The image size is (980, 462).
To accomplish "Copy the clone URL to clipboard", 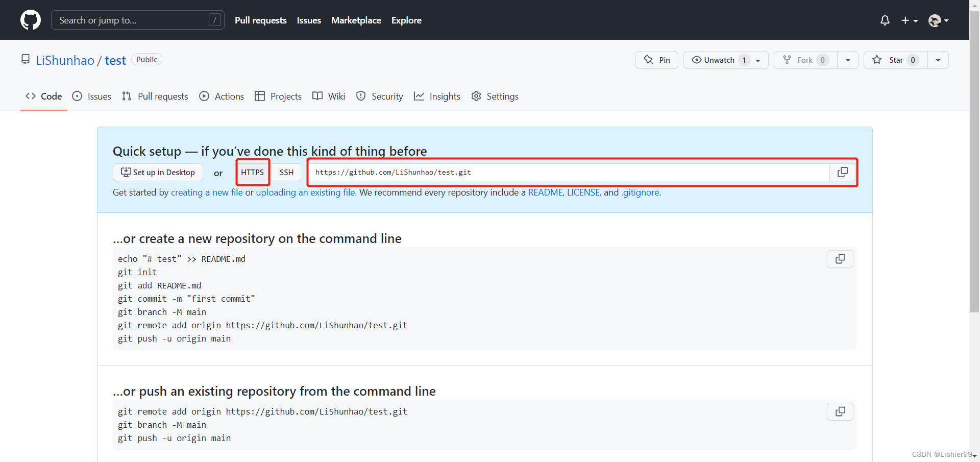I will coord(843,172).
